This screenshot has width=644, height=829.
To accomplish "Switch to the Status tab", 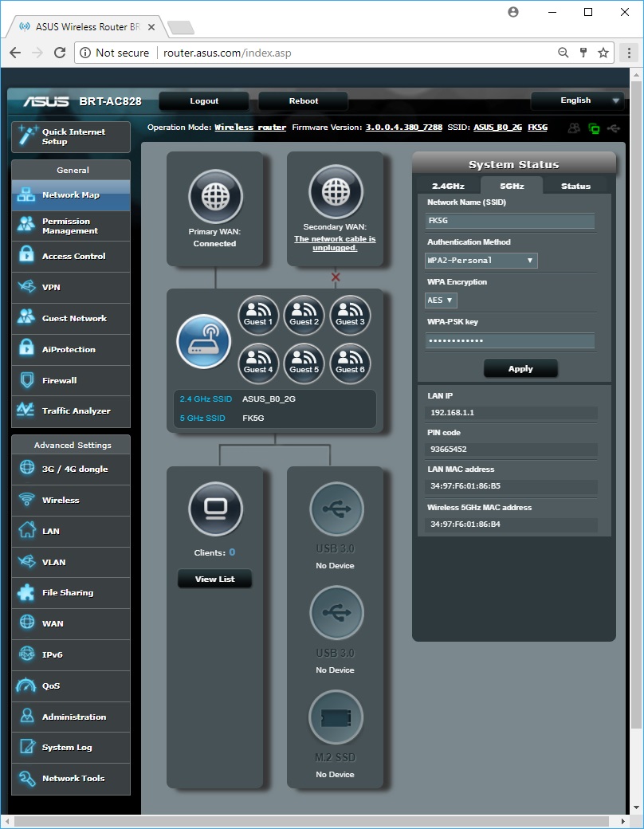I will coord(575,186).
